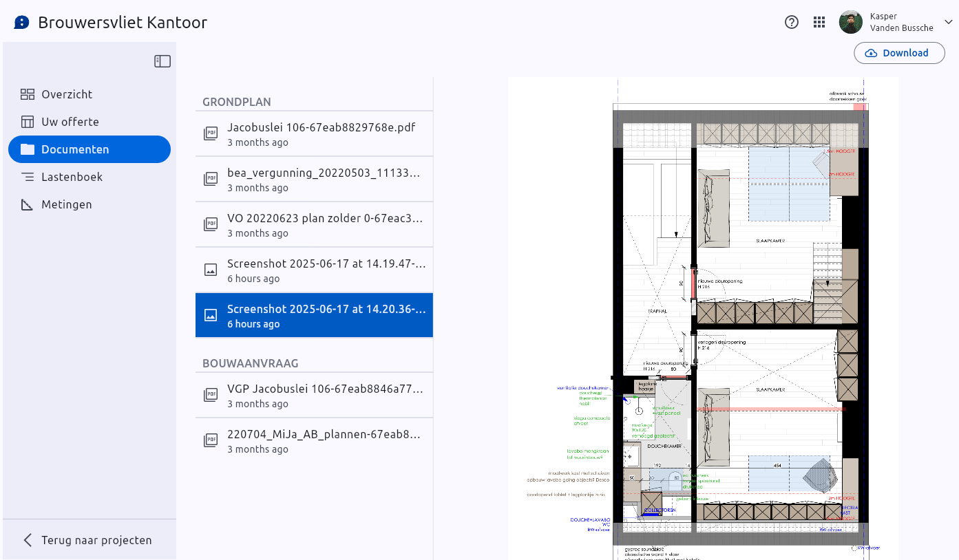Click the help question mark icon
Screen dimensions: 959x560
pyautogui.click(x=792, y=22)
